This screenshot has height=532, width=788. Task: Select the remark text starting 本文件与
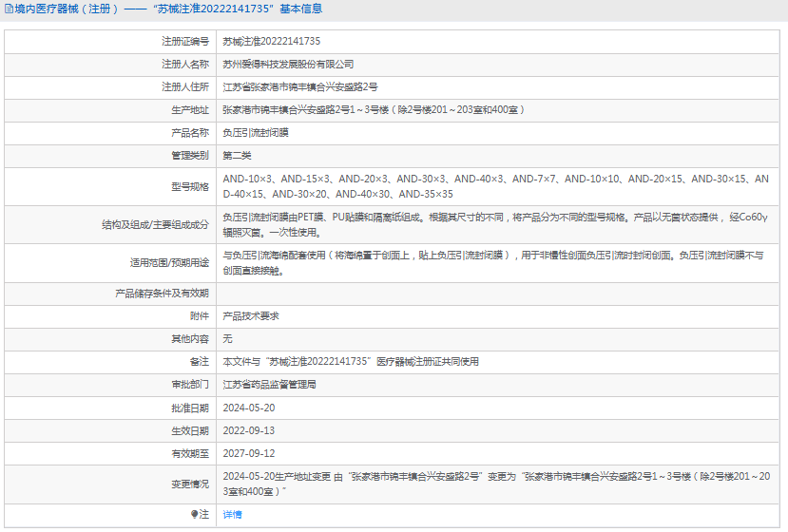click(x=351, y=362)
